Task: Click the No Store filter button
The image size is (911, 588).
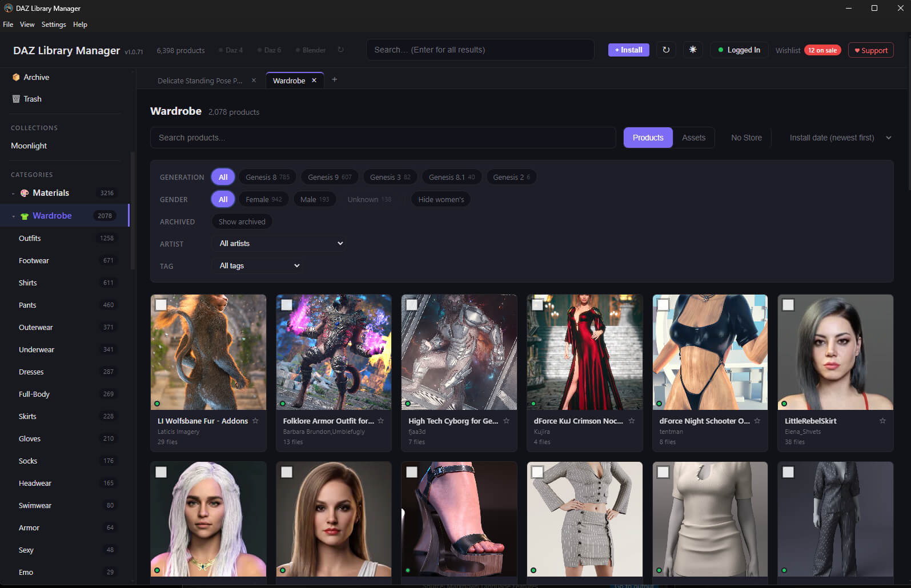Action: pyautogui.click(x=746, y=138)
